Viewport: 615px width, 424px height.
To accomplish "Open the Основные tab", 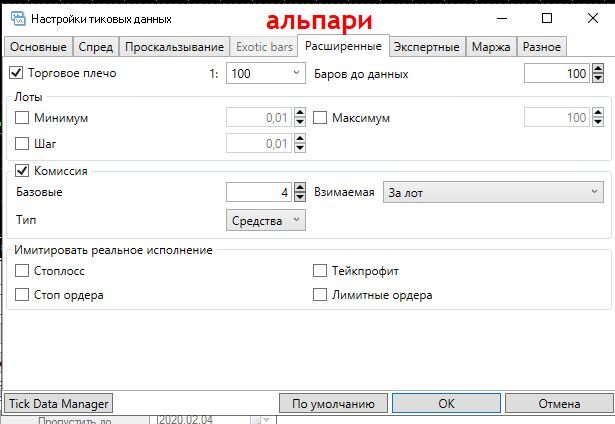I will 38,47.
